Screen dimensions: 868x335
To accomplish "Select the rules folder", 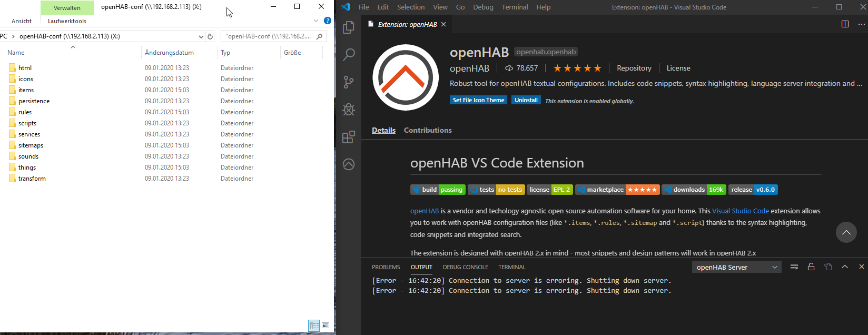I will click(x=25, y=112).
